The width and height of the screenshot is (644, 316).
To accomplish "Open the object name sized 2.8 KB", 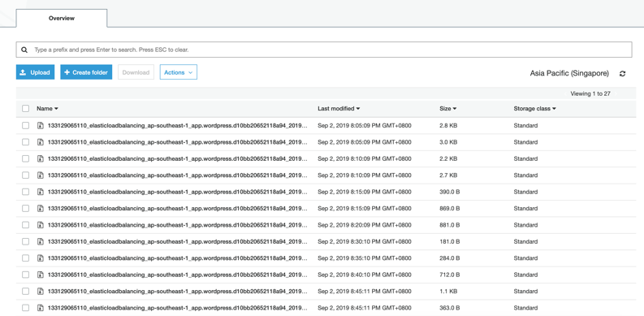I will point(177,125).
